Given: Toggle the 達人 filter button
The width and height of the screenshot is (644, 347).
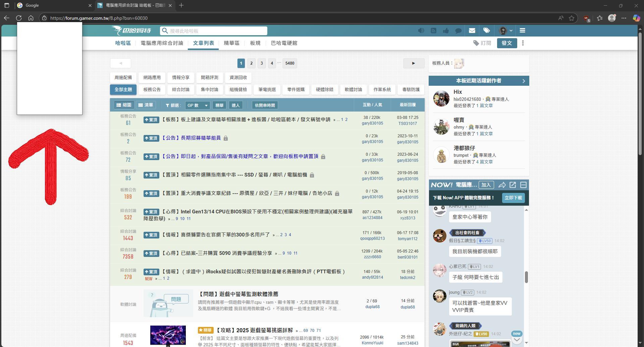Looking at the screenshot, I should (x=235, y=105).
